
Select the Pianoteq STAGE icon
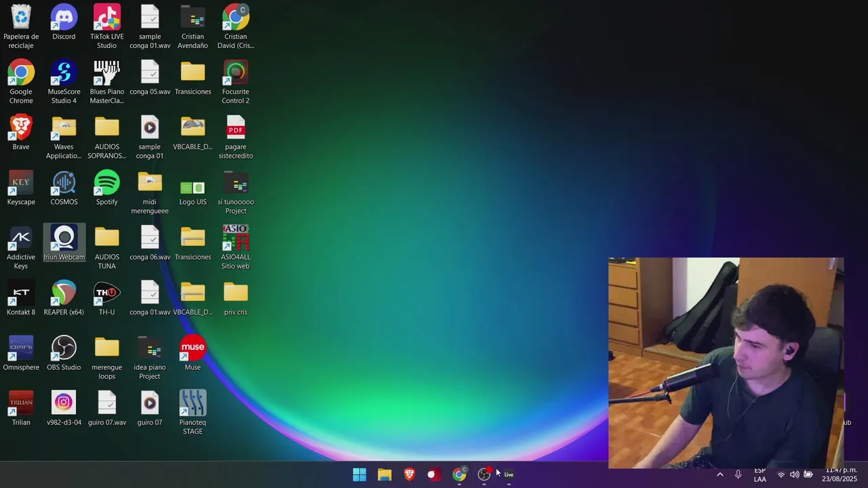pos(193,413)
